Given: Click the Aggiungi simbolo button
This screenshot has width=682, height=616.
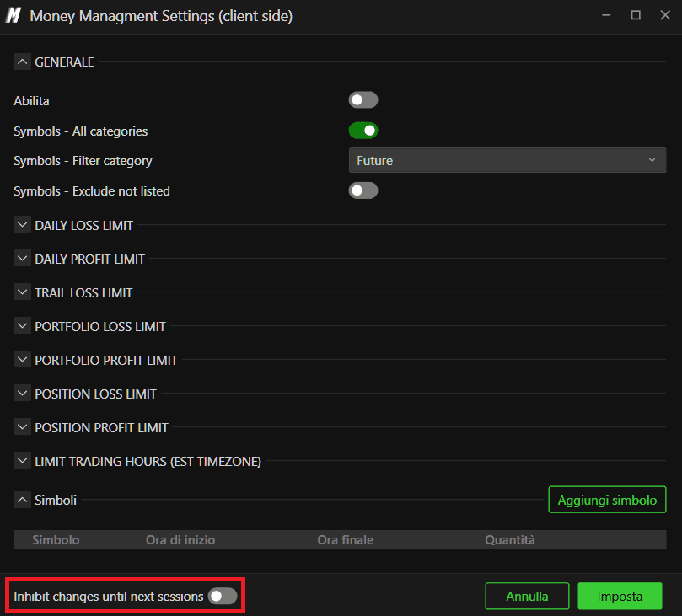Looking at the screenshot, I should coord(607,500).
